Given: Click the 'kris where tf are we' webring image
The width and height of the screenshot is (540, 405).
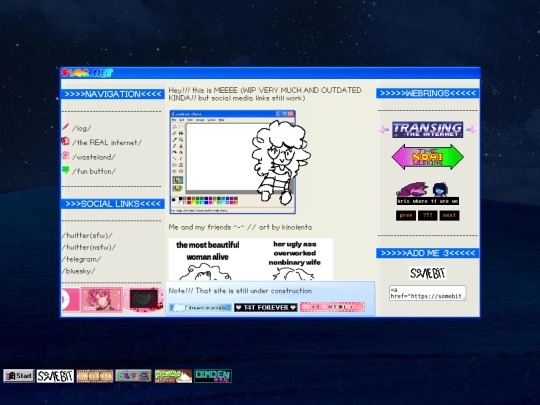Looking at the screenshot, I should click(427, 194).
